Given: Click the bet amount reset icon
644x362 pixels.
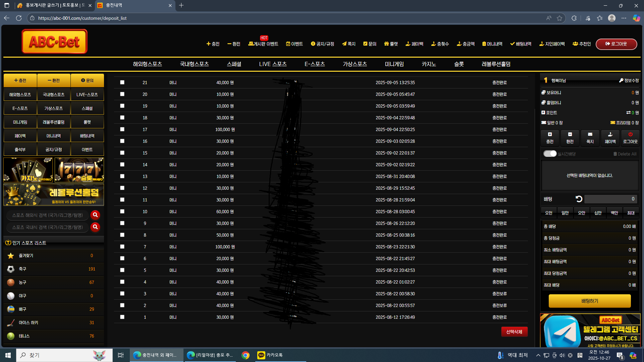Looking at the screenshot, I should coord(579,199).
